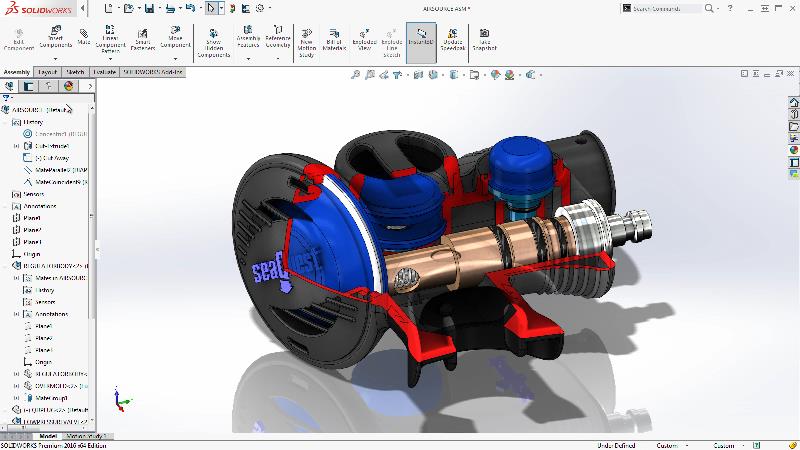Click the Insert Components tool
Viewport: 800px width, 450px height.
pos(56,37)
